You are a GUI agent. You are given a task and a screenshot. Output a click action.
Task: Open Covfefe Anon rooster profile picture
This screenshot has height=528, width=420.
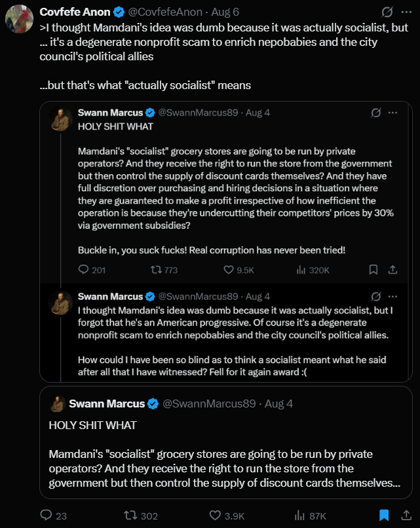(19, 19)
